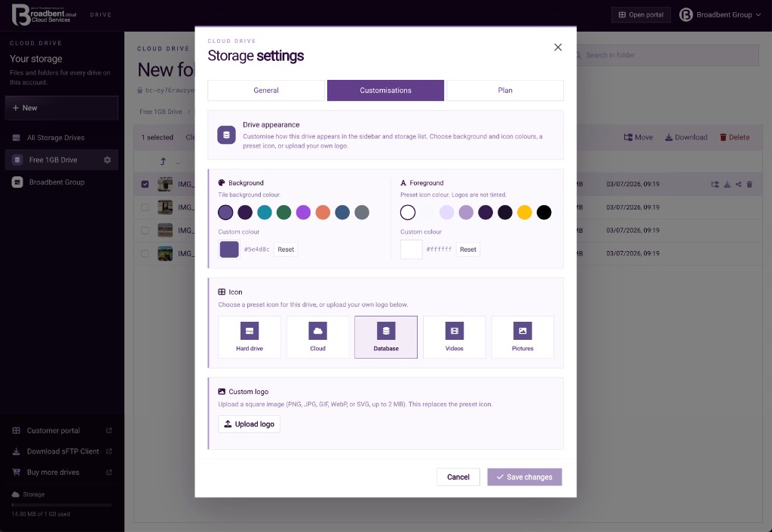Click the Broadbent cloud logo
This screenshot has width=772, height=532.
click(x=44, y=15)
